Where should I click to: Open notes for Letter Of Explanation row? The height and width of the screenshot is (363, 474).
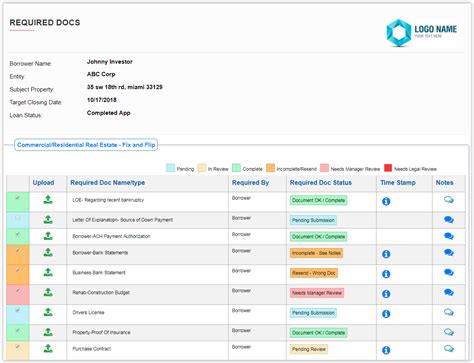click(x=449, y=220)
